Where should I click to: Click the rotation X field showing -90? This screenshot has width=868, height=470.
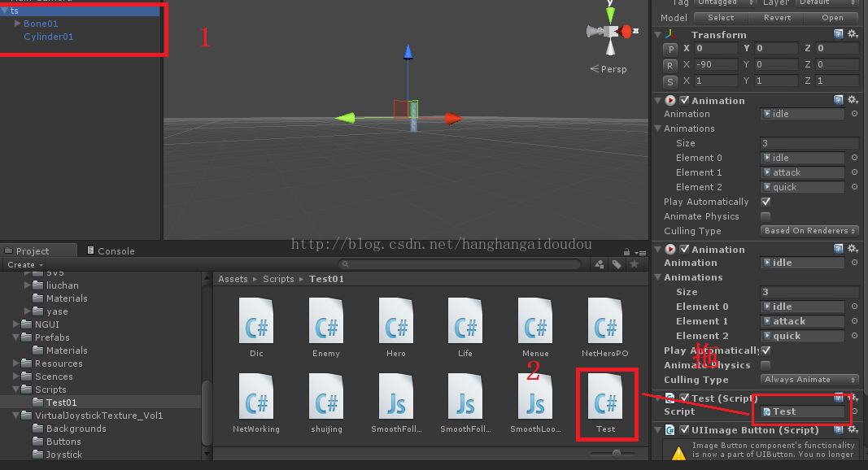pyautogui.click(x=717, y=64)
